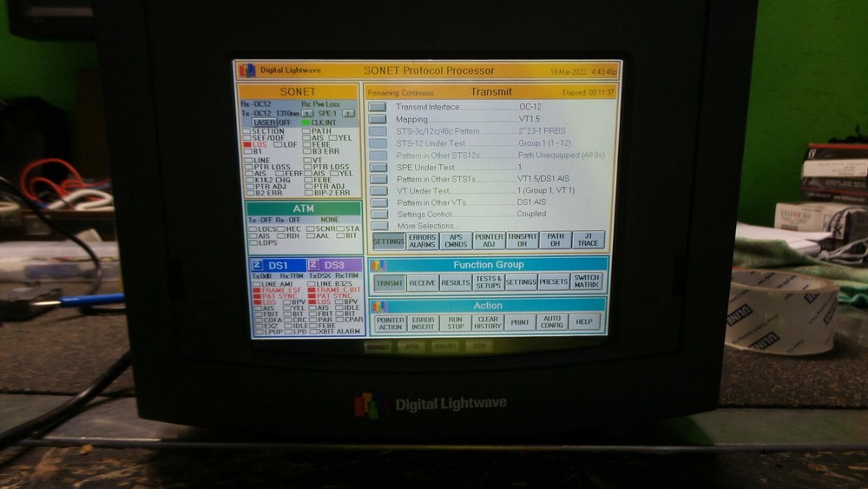Screen dimensions: 868x489
Task: Select TRNSMT in Function Group
Action: (x=390, y=283)
